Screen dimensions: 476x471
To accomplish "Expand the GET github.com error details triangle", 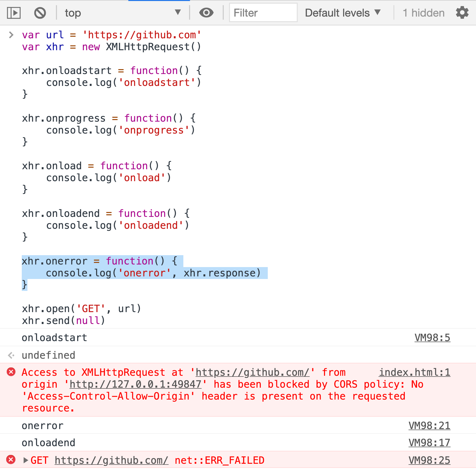I will click(26, 460).
